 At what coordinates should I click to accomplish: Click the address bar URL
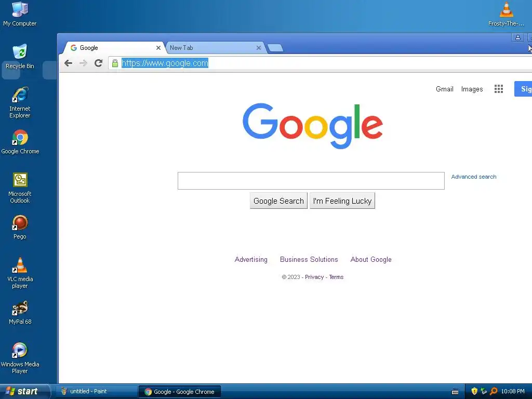tap(165, 63)
